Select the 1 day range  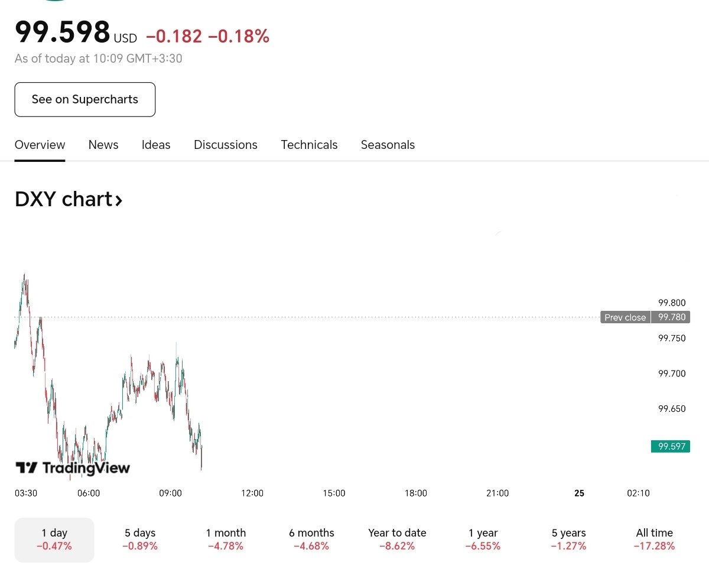tap(54, 540)
